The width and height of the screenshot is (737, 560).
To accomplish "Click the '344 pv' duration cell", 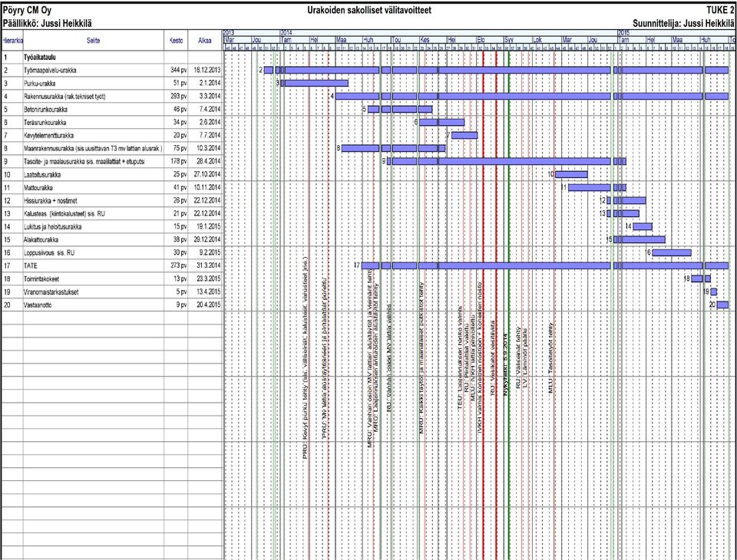I will coord(179,71).
